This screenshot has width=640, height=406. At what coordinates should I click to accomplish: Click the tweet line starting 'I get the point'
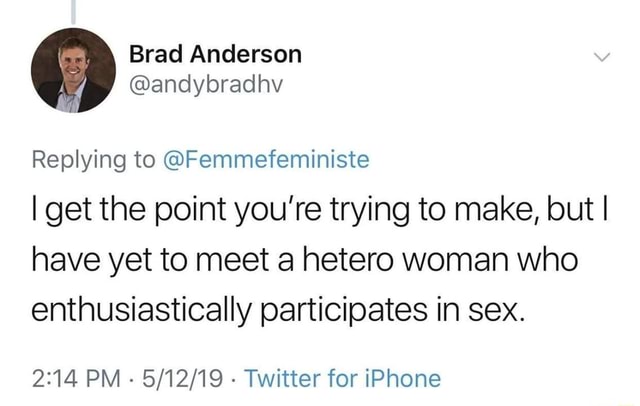320,211
